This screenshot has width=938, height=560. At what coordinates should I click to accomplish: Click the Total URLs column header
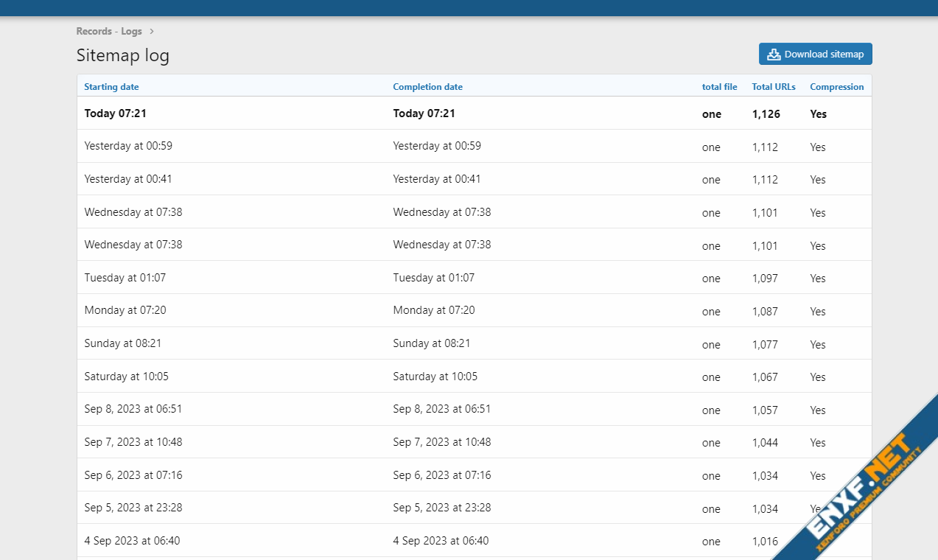coord(773,87)
